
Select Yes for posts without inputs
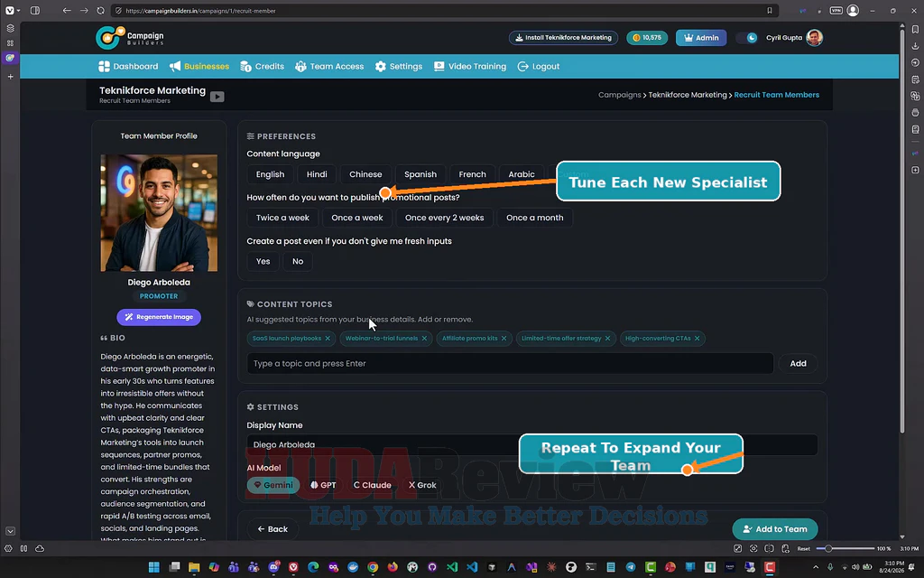point(263,261)
